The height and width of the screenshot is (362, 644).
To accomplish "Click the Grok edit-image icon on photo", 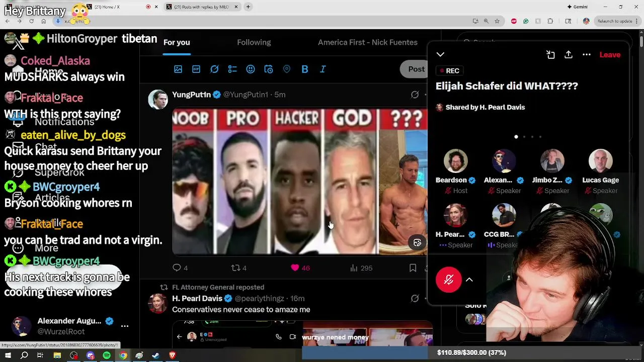I will [417, 243].
